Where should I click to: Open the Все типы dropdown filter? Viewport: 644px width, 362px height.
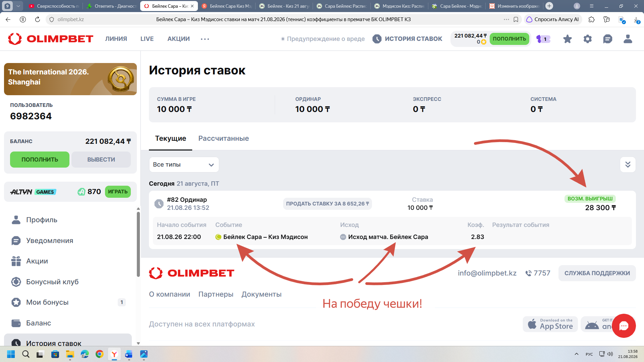tap(184, 165)
